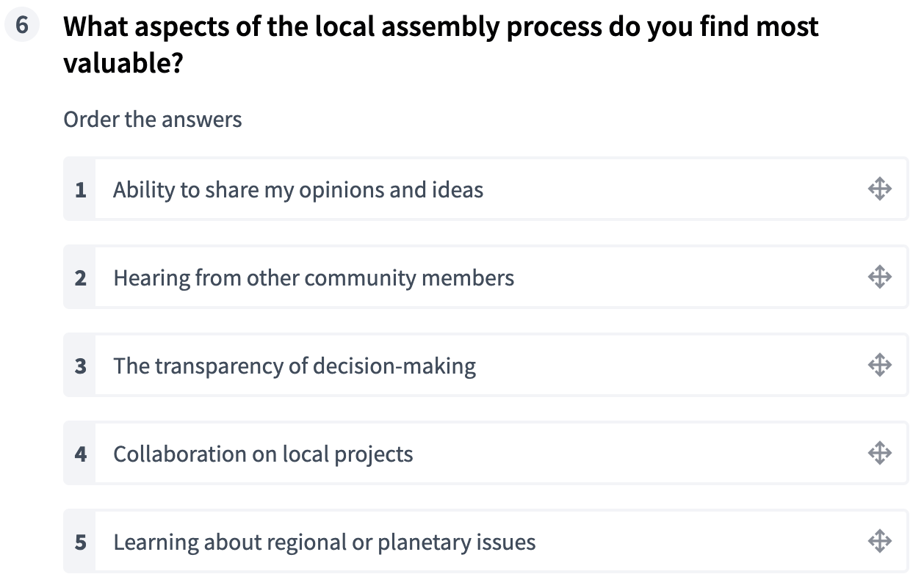
Task: Click the rank number 1 badge
Action: [x=80, y=190]
